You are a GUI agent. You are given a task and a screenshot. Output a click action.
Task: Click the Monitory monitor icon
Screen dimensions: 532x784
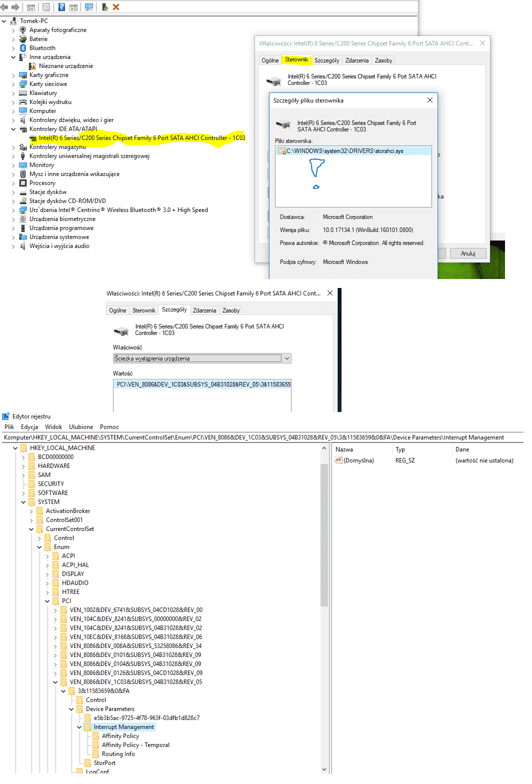coord(23,165)
